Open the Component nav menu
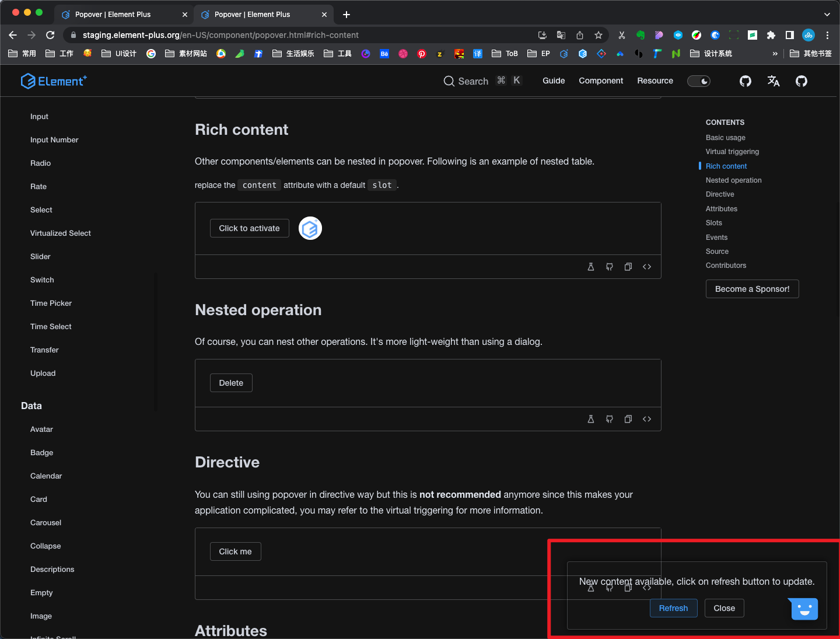The image size is (840, 639). pos(601,81)
